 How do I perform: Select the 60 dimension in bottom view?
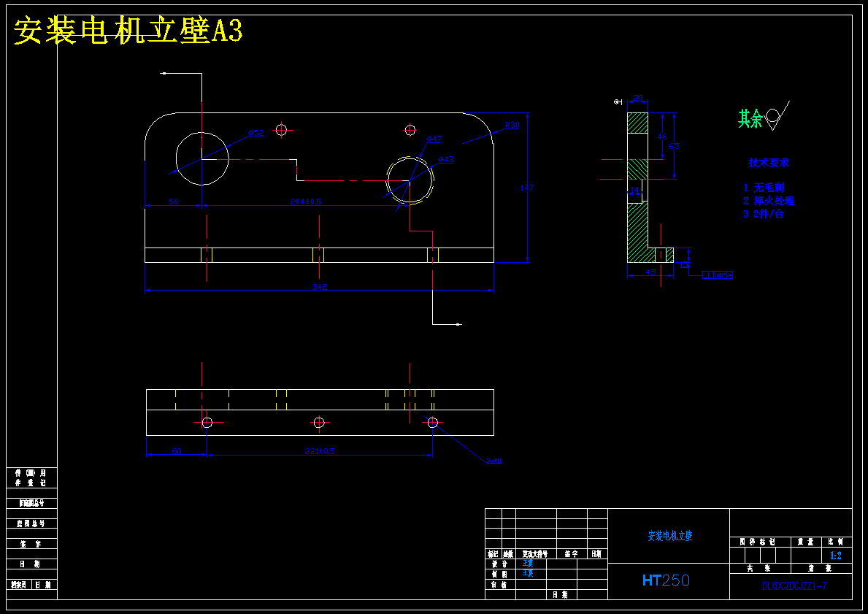tap(177, 451)
